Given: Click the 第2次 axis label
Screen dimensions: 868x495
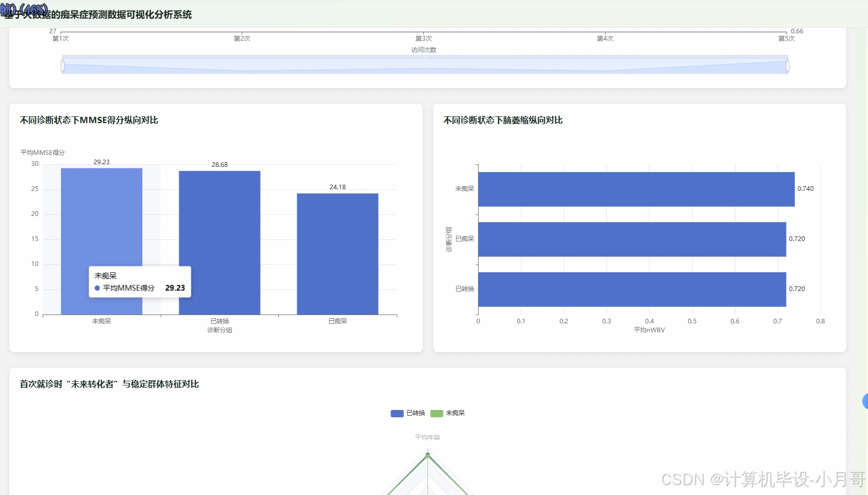Looking at the screenshot, I should tap(242, 39).
